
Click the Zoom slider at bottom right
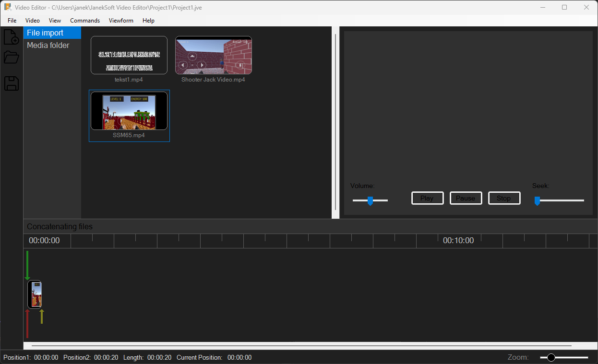[x=551, y=357]
